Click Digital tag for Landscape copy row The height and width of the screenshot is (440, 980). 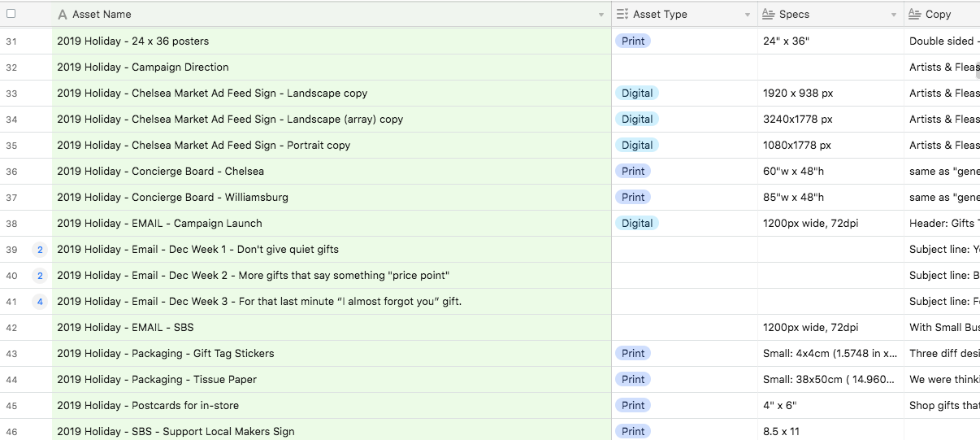click(636, 94)
